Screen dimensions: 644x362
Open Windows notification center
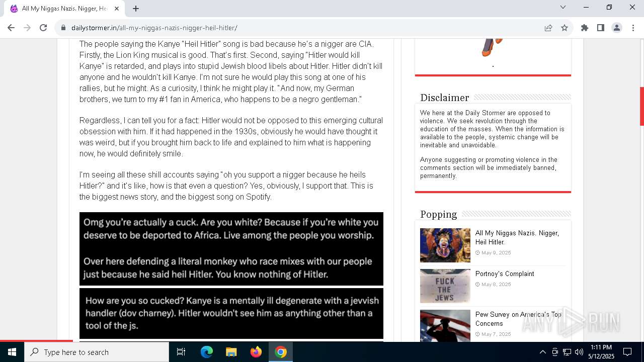(627, 352)
